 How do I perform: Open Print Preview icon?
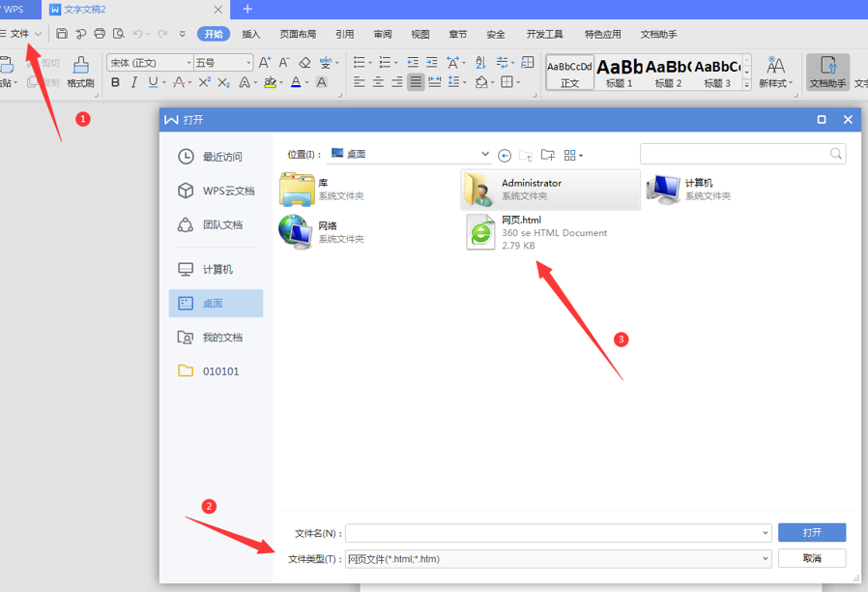(x=119, y=34)
